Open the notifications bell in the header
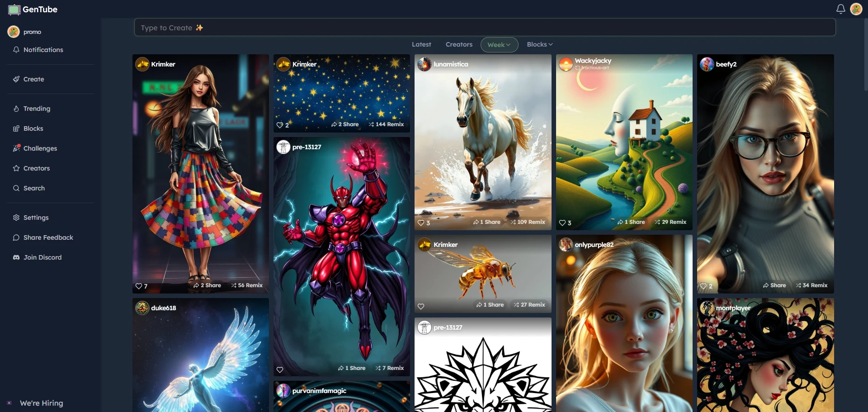This screenshot has height=412, width=868. click(x=840, y=9)
